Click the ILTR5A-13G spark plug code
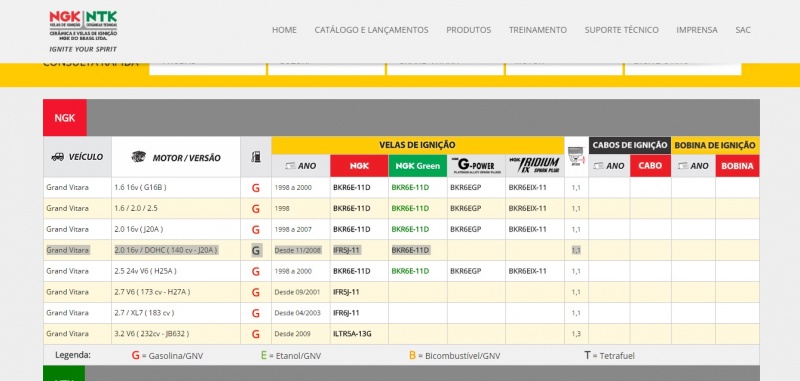This screenshot has height=381, width=800. [x=352, y=334]
